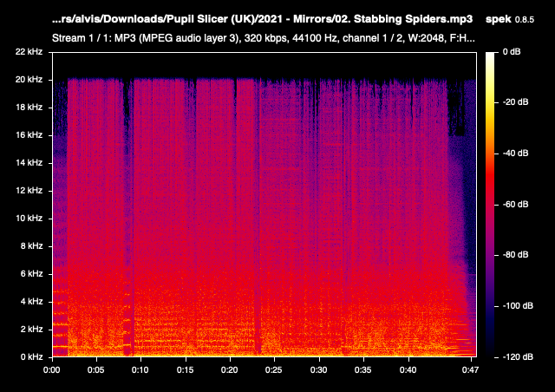Click the 0 kHz frequency axis label

pyautogui.click(x=31, y=357)
